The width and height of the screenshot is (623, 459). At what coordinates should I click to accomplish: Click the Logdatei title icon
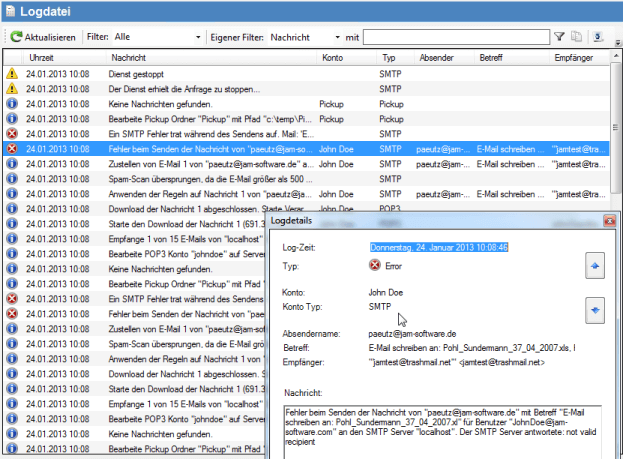[x=10, y=11]
